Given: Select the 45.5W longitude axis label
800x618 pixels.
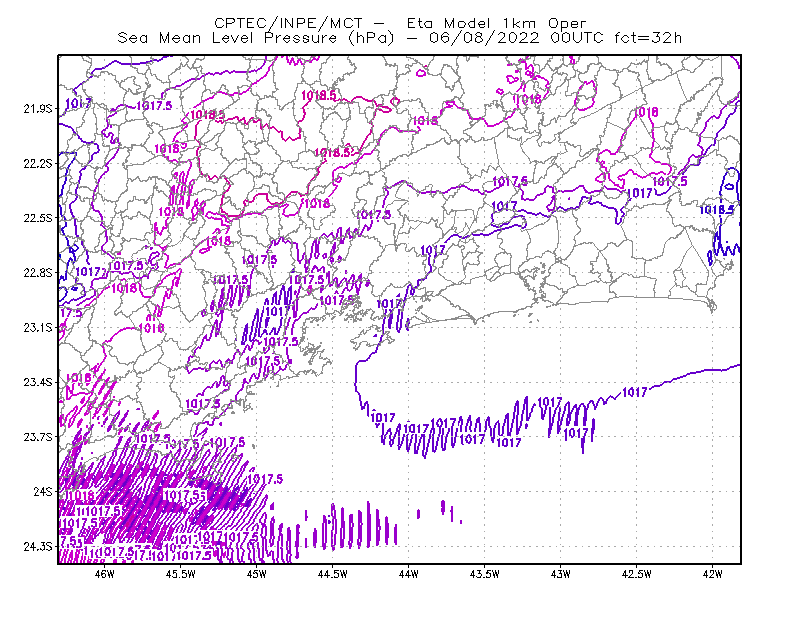Looking at the screenshot, I should coord(181,574).
